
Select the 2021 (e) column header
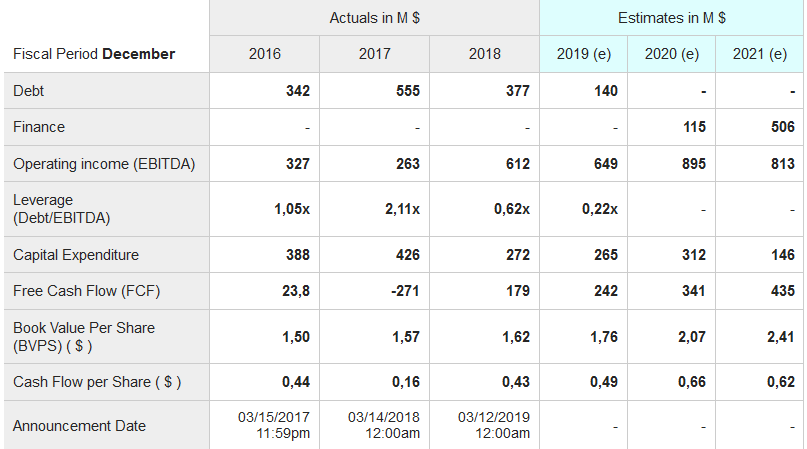click(x=760, y=54)
